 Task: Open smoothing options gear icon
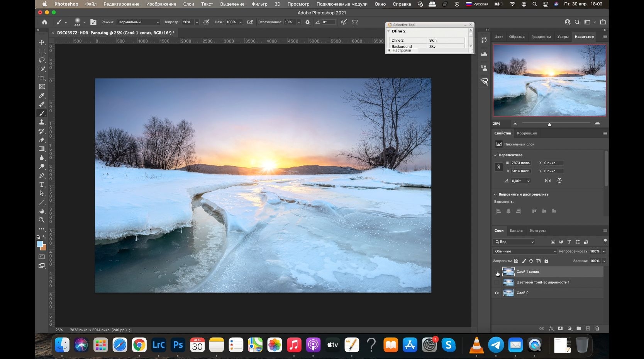click(307, 22)
